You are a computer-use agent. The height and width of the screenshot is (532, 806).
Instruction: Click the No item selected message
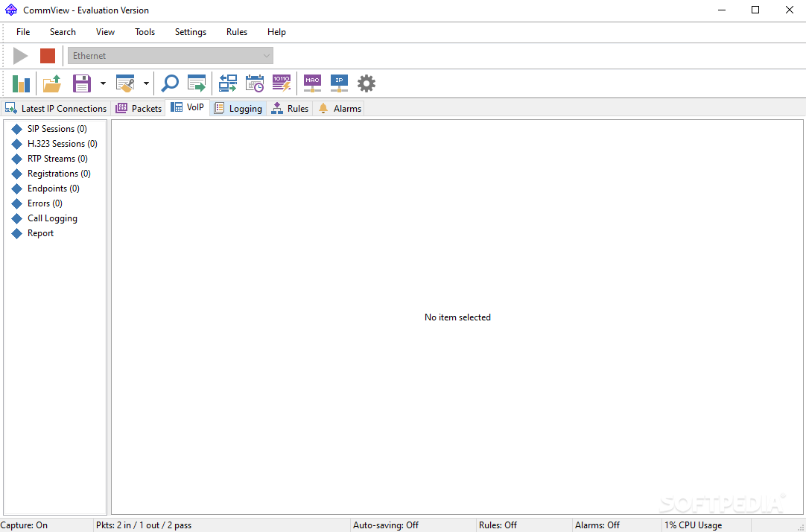pos(457,317)
